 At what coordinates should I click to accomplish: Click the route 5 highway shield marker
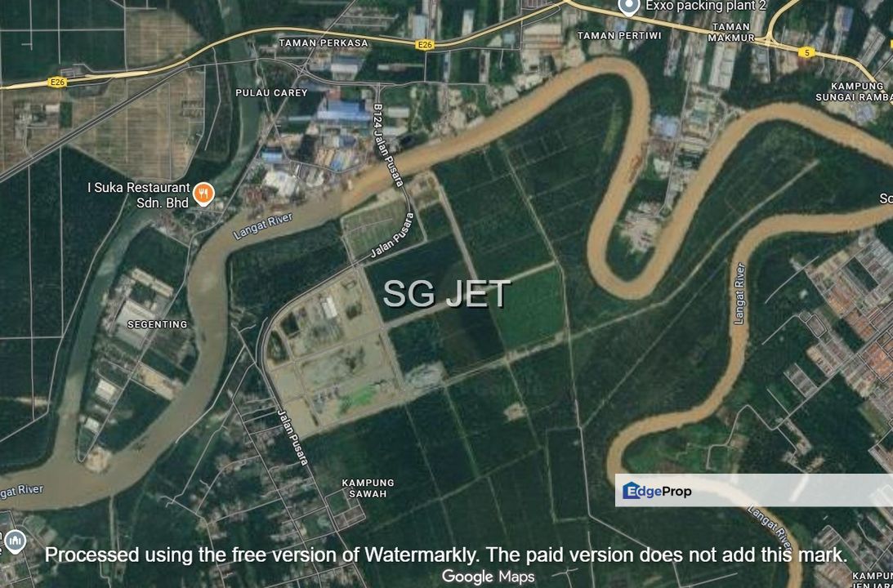click(x=806, y=52)
